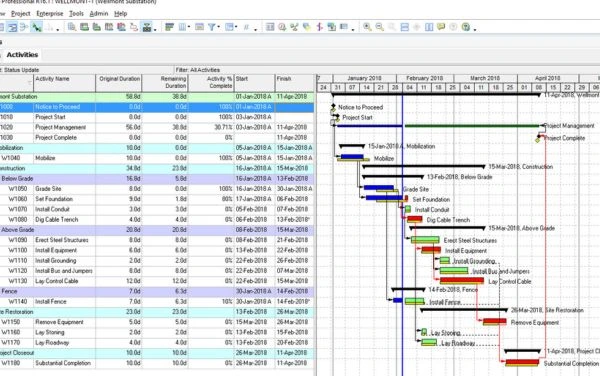This screenshot has width=600, height=376.
Task: Click the pink progress line toolbar icon
Action: coord(320,27)
